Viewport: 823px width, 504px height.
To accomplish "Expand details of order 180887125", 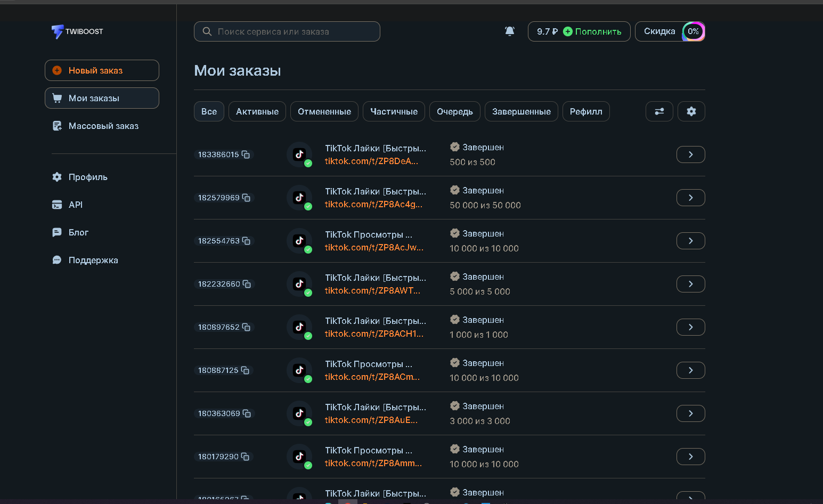I will [x=691, y=370].
